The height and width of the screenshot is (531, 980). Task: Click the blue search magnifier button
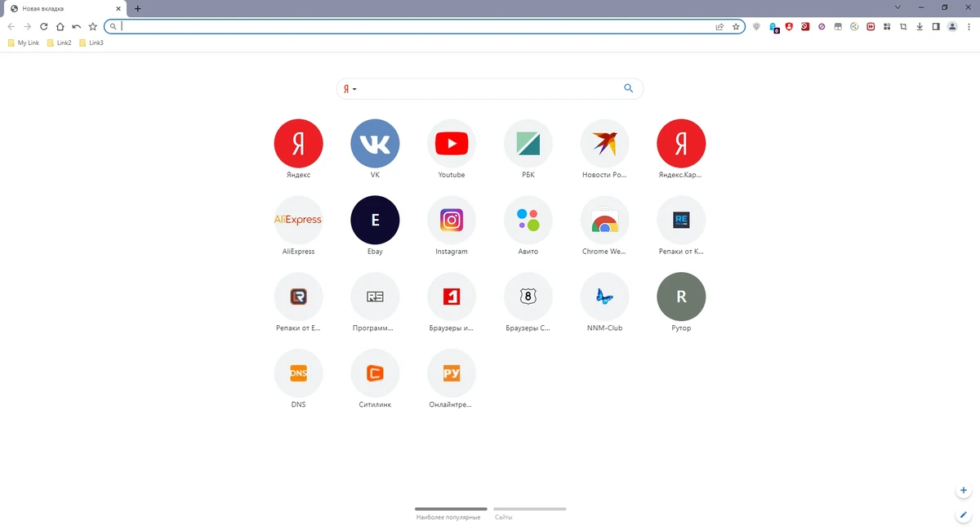(x=628, y=88)
